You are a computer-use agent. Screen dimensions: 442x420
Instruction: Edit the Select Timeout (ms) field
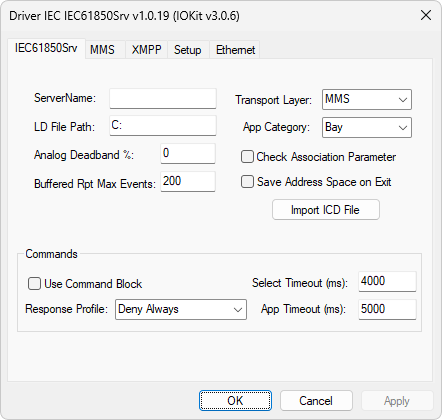[x=387, y=281]
